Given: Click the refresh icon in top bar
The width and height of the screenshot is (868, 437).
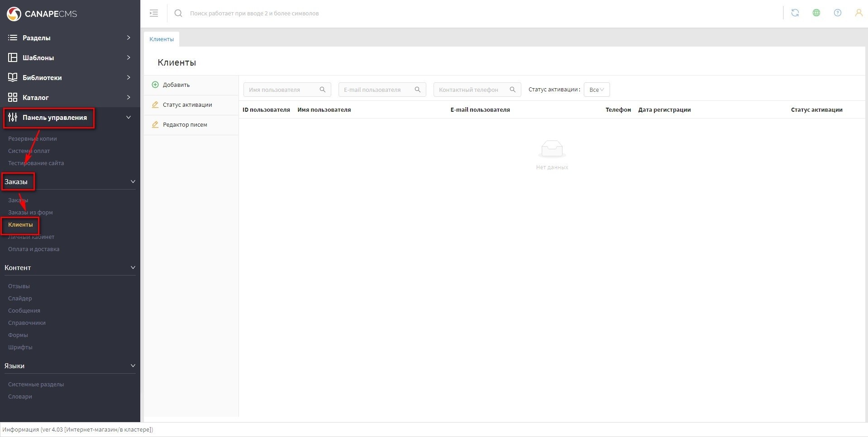Looking at the screenshot, I should pos(795,13).
